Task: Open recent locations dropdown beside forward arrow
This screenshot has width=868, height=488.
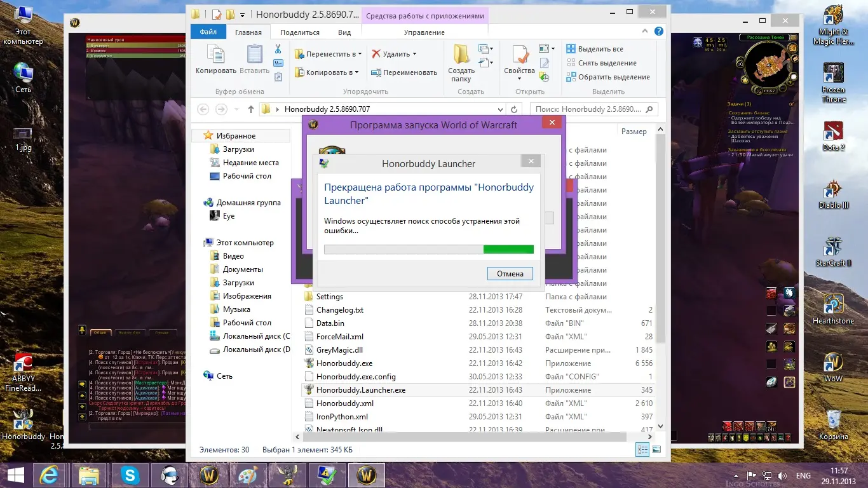Action: tap(236, 109)
